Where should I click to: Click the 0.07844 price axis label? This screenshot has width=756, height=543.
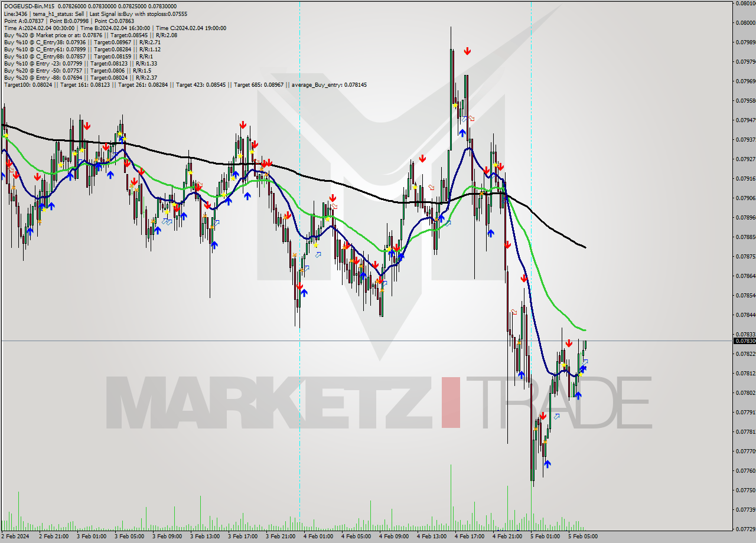745,315
